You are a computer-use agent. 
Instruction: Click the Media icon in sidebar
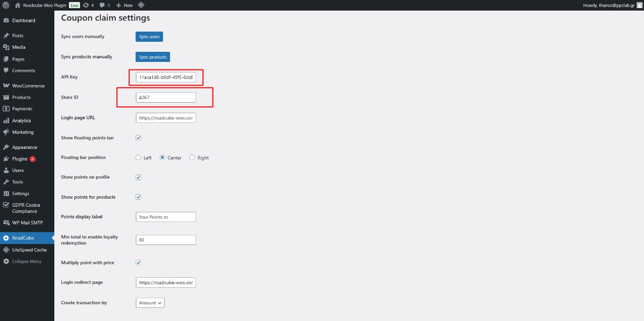click(6, 47)
